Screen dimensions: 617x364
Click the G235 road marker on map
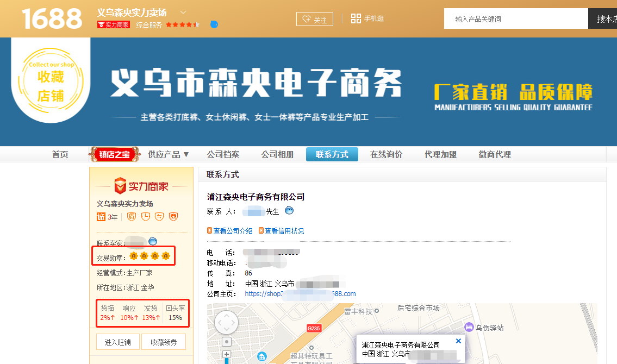click(314, 328)
